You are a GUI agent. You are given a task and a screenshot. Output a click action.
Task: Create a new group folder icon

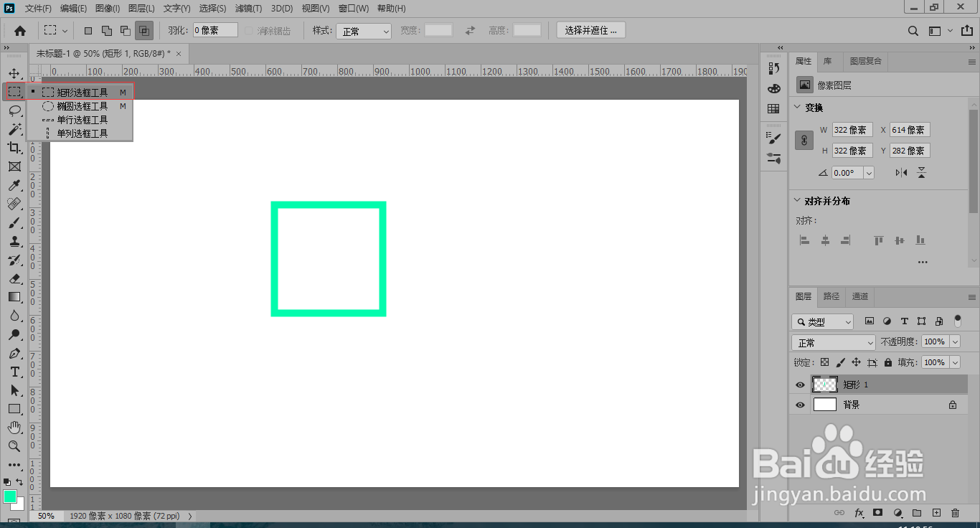coord(917,513)
